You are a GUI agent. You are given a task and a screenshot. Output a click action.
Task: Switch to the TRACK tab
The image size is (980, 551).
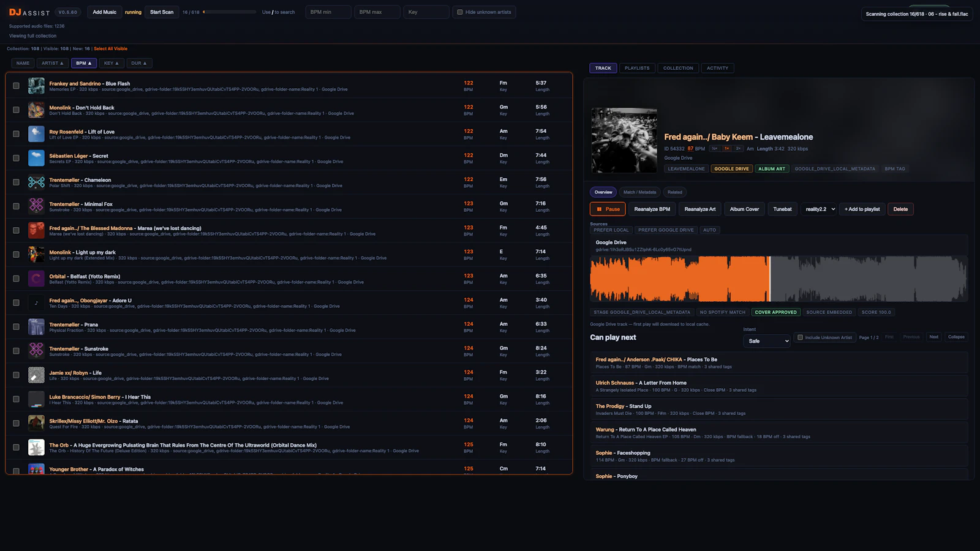coord(603,68)
